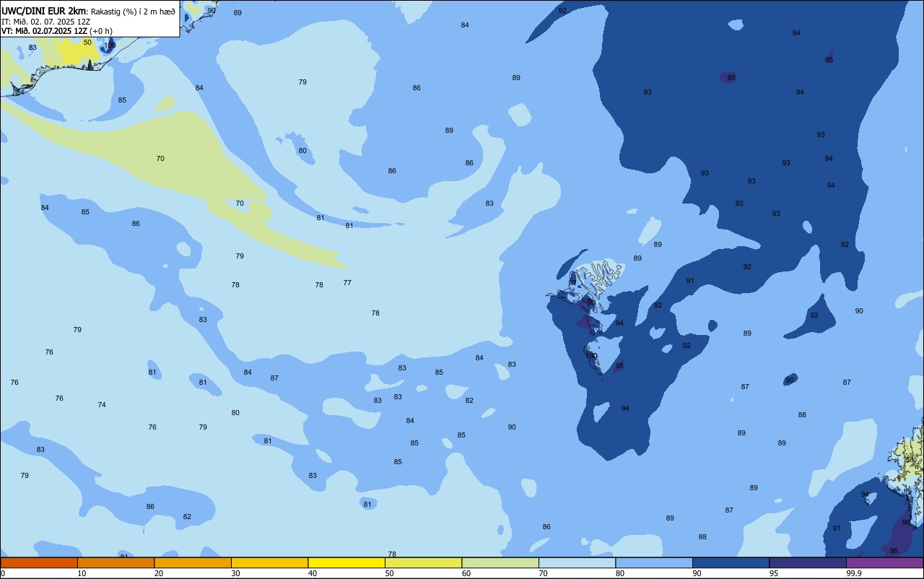The width and height of the screenshot is (924, 579).
Task: Click the legend scale tick label 10
Action: (x=82, y=573)
